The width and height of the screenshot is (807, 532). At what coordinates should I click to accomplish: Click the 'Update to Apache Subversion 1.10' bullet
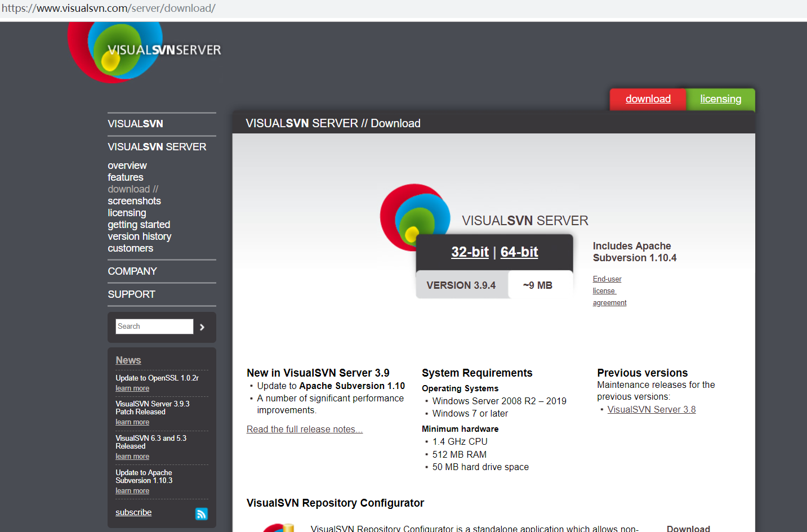point(331,386)
